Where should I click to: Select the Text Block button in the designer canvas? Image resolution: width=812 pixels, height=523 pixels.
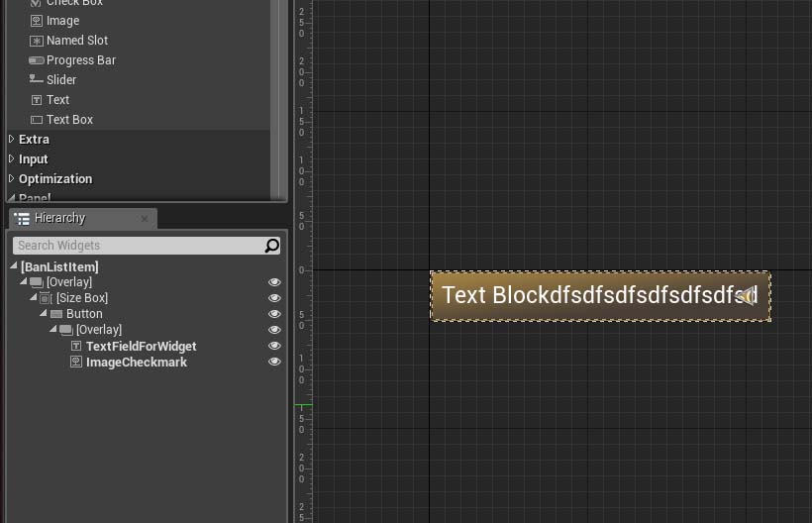(601, 296)
